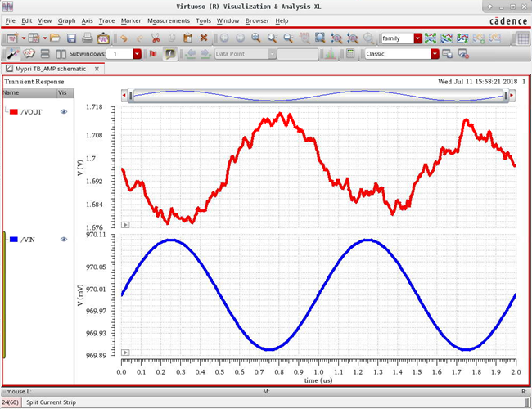Open the Browser menu
This screenshot has height=409, width=532.
tap(257, 21)
